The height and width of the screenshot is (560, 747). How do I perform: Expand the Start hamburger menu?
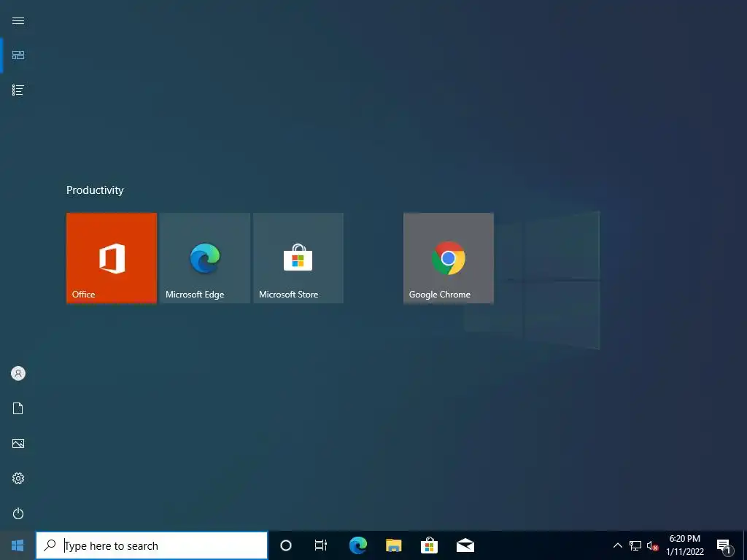click(18, 20)
